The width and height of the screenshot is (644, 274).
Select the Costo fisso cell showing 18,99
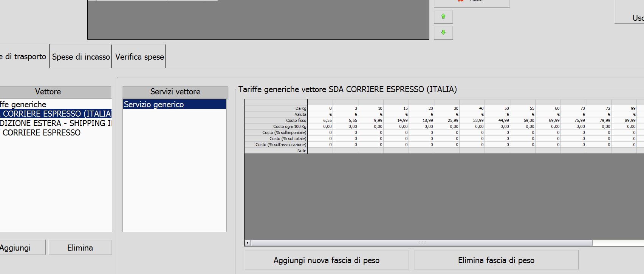421,120
